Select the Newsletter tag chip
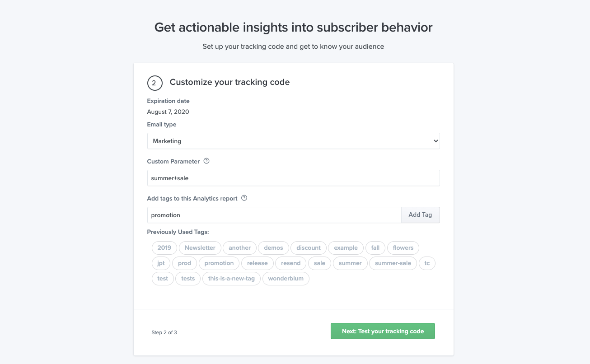Viewport: 590px width, 364px height. point(200,247)
